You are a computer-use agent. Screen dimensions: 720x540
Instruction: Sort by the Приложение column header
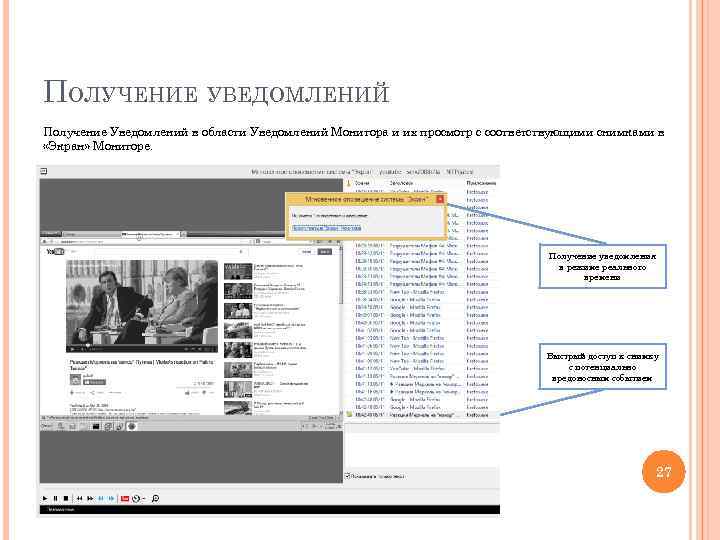(x=481, y=183)
